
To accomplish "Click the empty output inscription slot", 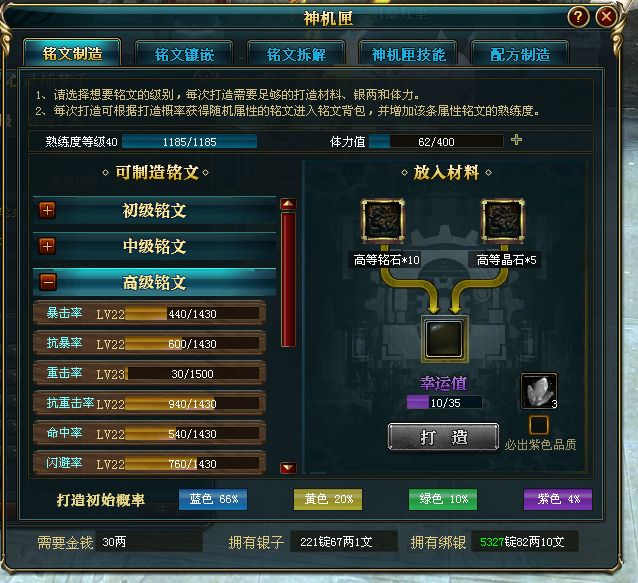I will pos(444,338).
